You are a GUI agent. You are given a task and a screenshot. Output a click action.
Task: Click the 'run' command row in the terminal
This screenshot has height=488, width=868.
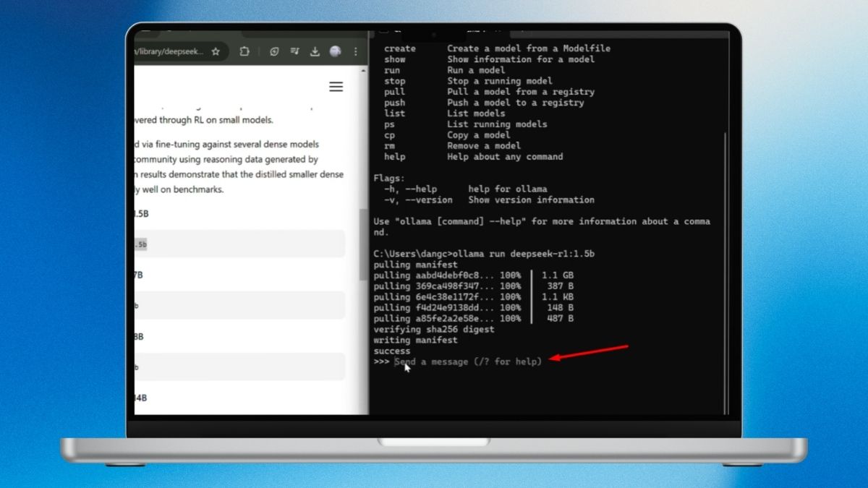click(444, 70)
